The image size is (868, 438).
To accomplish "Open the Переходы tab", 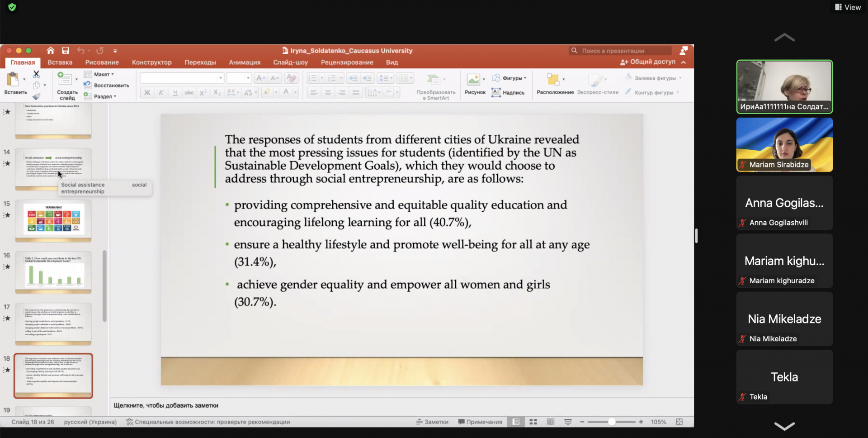I will (x=200, y=62).
